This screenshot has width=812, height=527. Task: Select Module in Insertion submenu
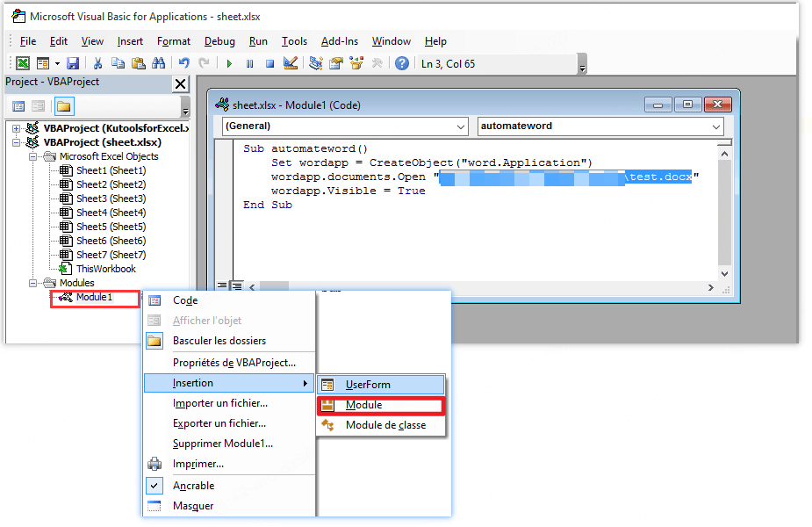381,405
